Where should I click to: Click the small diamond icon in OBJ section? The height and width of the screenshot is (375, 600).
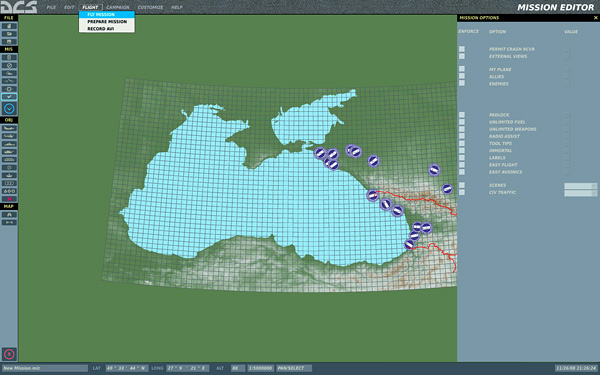click(x=9, y=168)
